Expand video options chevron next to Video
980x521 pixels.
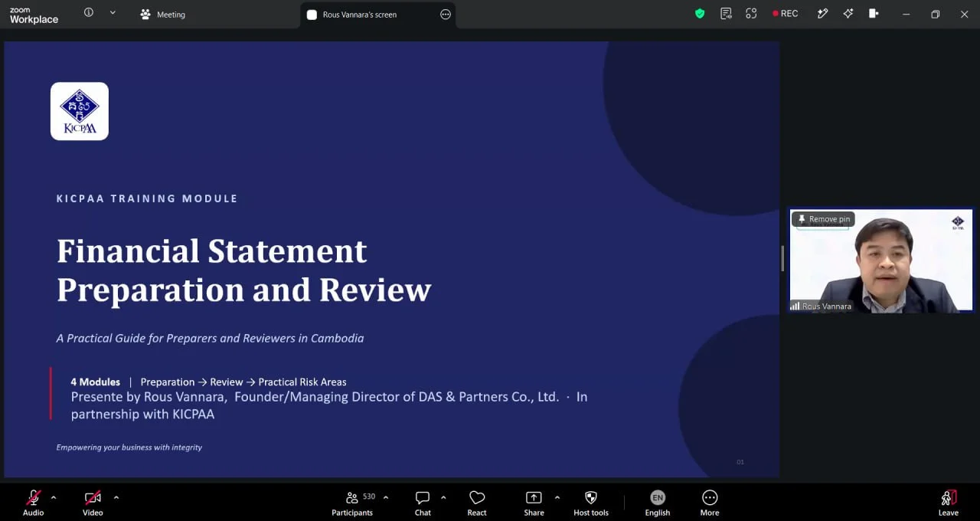point(116,497)
